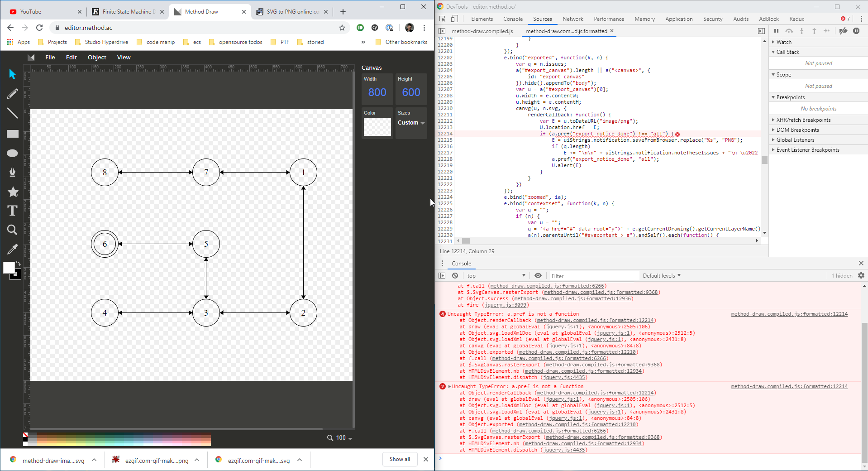Screen dimensions: 868x471
Task: Click the inspect element picker in DevTools
Action: click(442, 19)
